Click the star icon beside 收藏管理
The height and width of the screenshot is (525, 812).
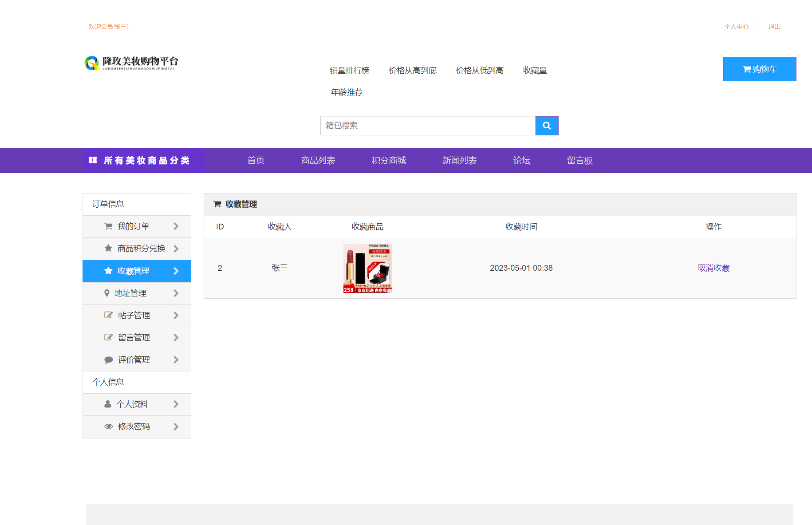(108, 271)
